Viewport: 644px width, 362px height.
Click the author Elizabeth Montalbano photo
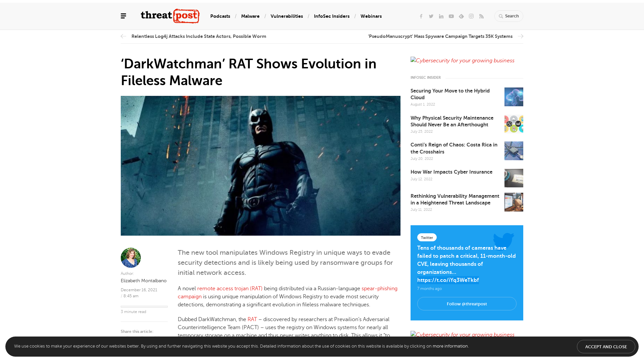click(x=131, y=258)
